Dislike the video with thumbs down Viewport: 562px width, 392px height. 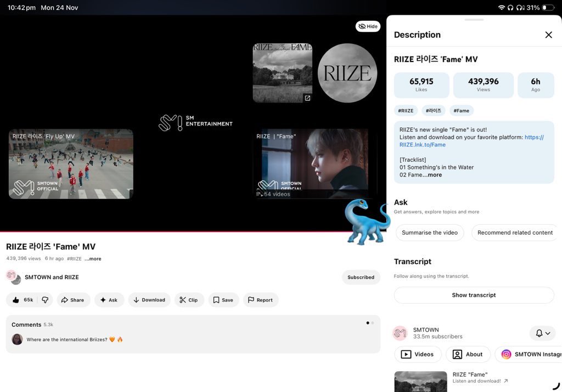pyautogui.click(x=45, y=300)
